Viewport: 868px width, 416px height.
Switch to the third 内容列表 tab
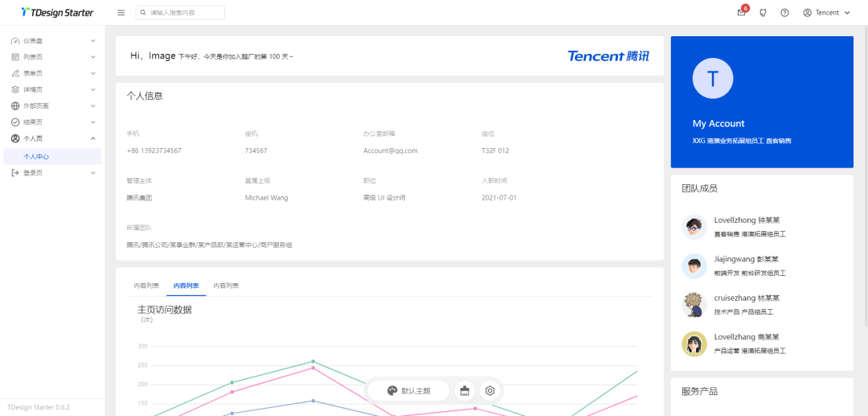coord(226,286)
